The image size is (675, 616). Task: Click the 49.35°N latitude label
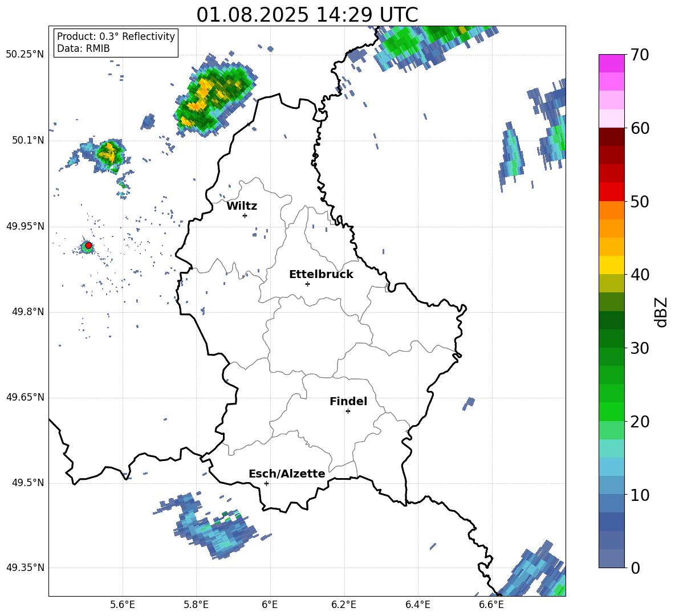coord(25,568)
